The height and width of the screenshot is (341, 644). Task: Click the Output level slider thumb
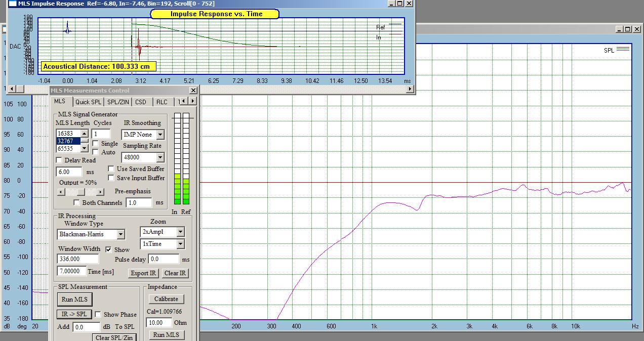pyautogui.click(x=80, y=192)
